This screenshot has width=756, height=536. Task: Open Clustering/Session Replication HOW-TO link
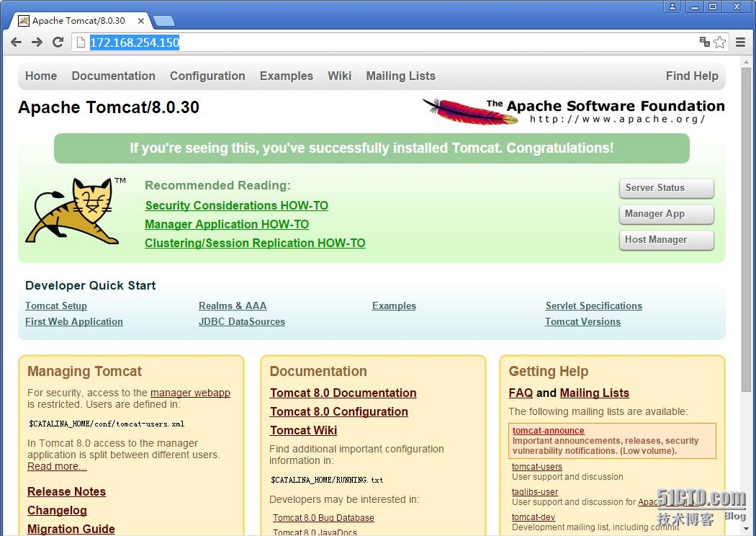point(255,244)
